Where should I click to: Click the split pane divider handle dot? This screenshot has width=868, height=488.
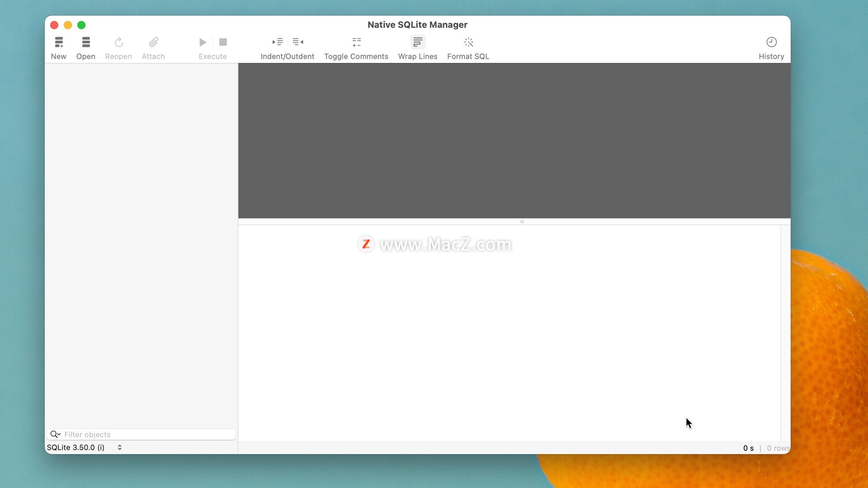522,222
